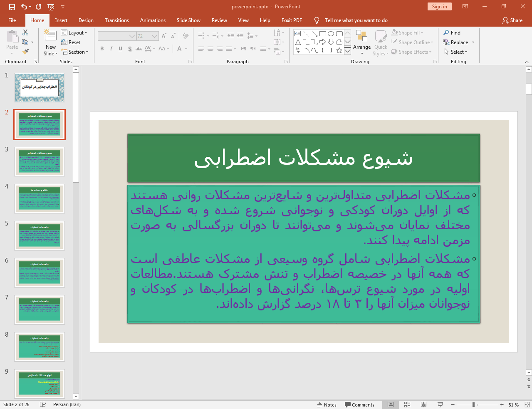Reset the slide layout
Viewport: 532px width, 409px height.
(71, 42)
